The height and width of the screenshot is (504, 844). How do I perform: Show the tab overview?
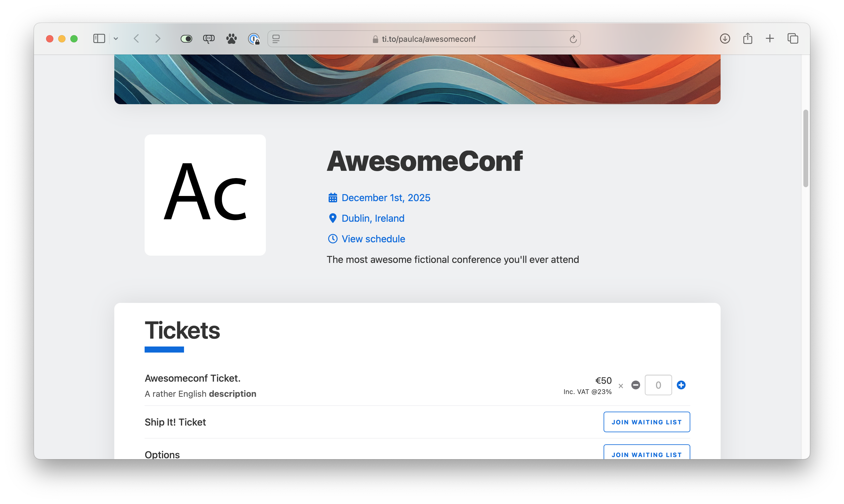point(793,39)
